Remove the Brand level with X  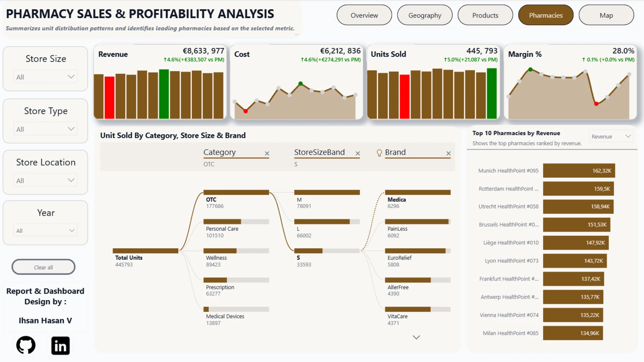[448, 154]
